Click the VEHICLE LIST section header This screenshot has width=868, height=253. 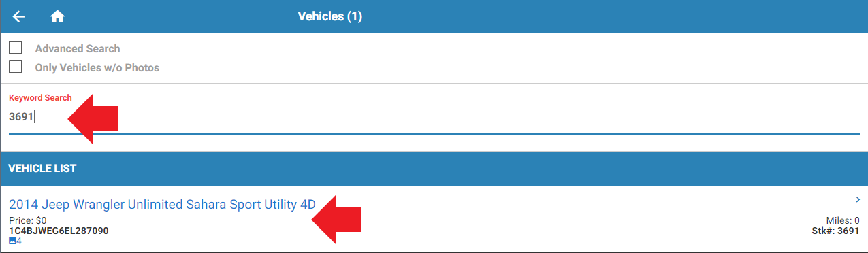pos(42,168)
